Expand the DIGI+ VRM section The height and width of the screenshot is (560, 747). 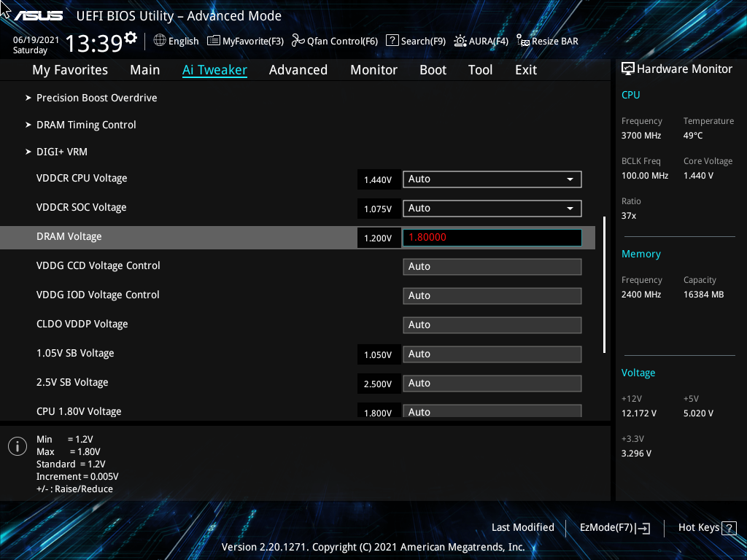62,152
